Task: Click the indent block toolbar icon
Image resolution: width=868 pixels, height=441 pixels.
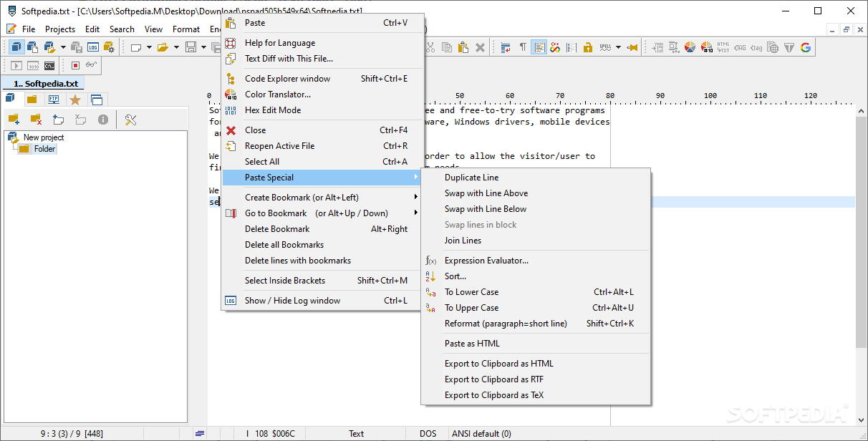Action: tap(657, 47)
